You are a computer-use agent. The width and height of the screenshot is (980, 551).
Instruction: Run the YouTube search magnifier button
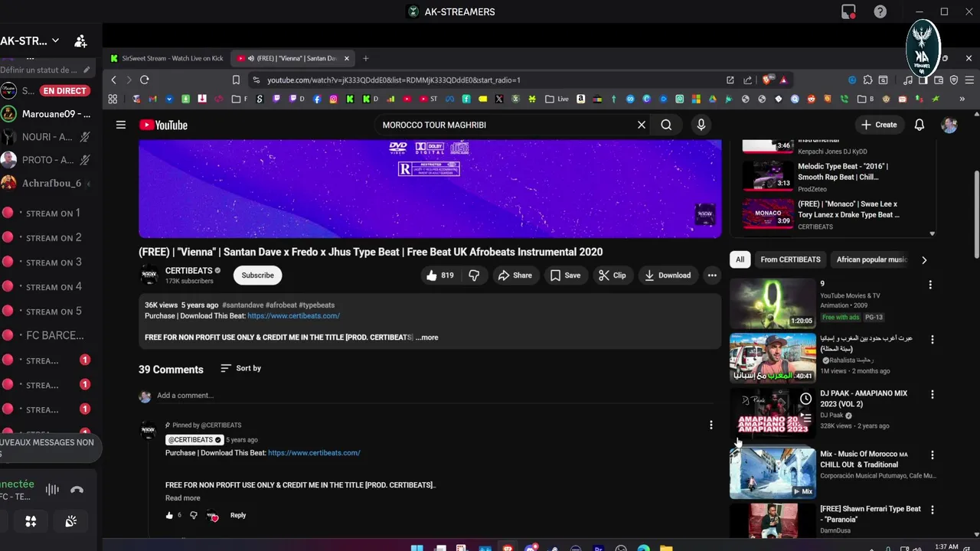(666, 125)
